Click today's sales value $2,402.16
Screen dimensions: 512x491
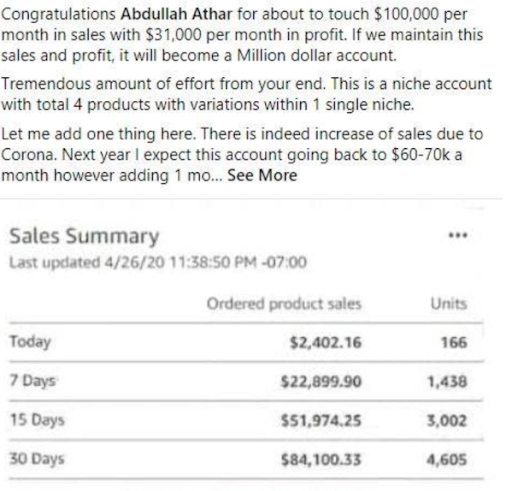(326, 343)
